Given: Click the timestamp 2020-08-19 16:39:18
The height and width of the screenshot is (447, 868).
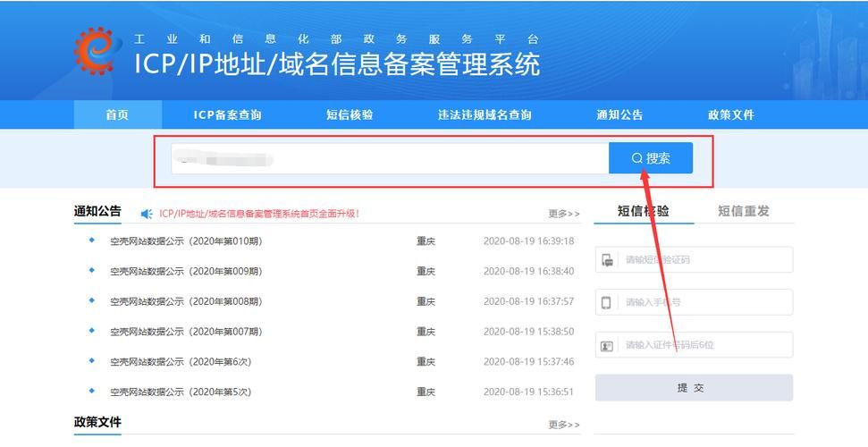Looking at the screenshot, I should point(528,241).
